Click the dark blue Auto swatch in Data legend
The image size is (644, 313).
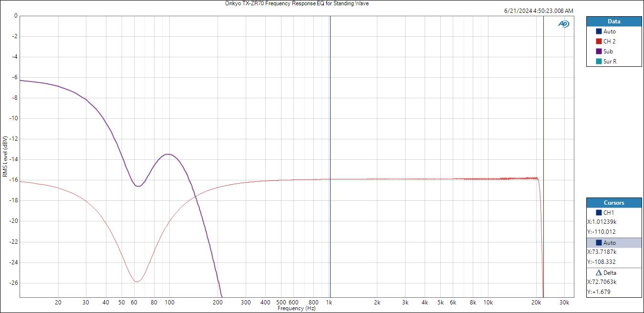(599, 31)
